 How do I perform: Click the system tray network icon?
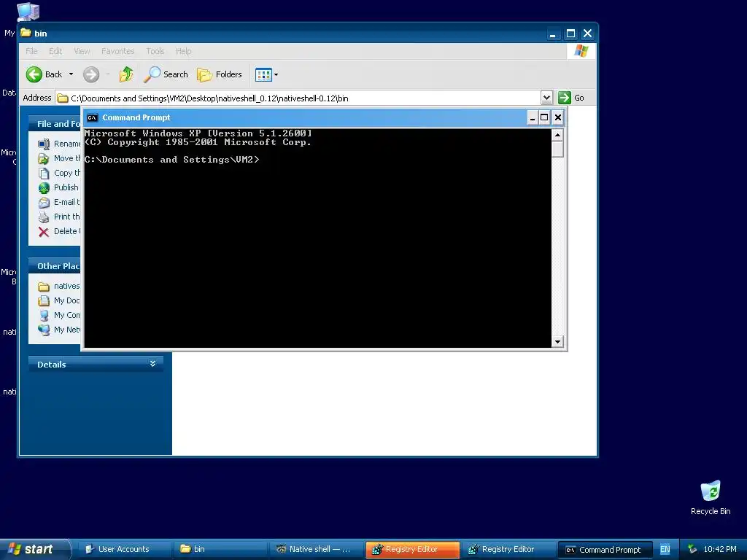point(692,549)
